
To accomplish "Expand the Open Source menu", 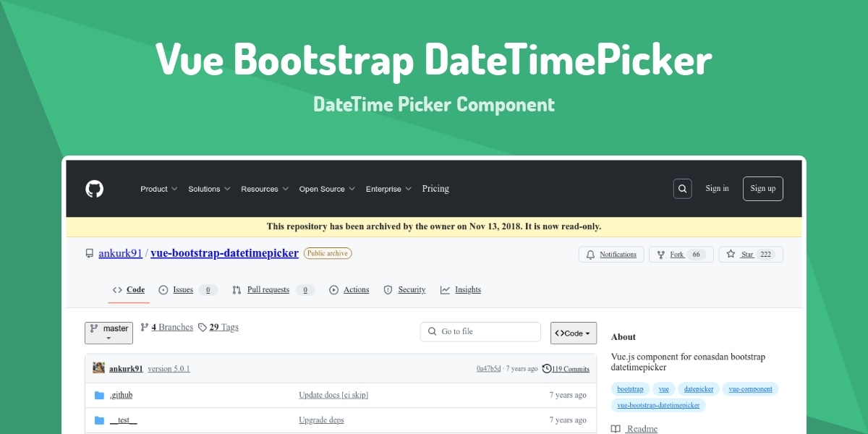I will (x=327, y=189).
